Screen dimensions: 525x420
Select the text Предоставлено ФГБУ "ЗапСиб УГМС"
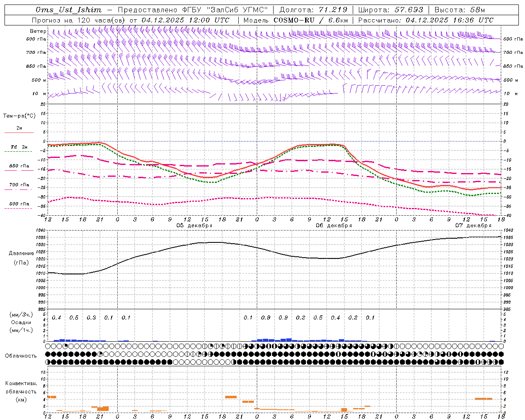(192, 10)
